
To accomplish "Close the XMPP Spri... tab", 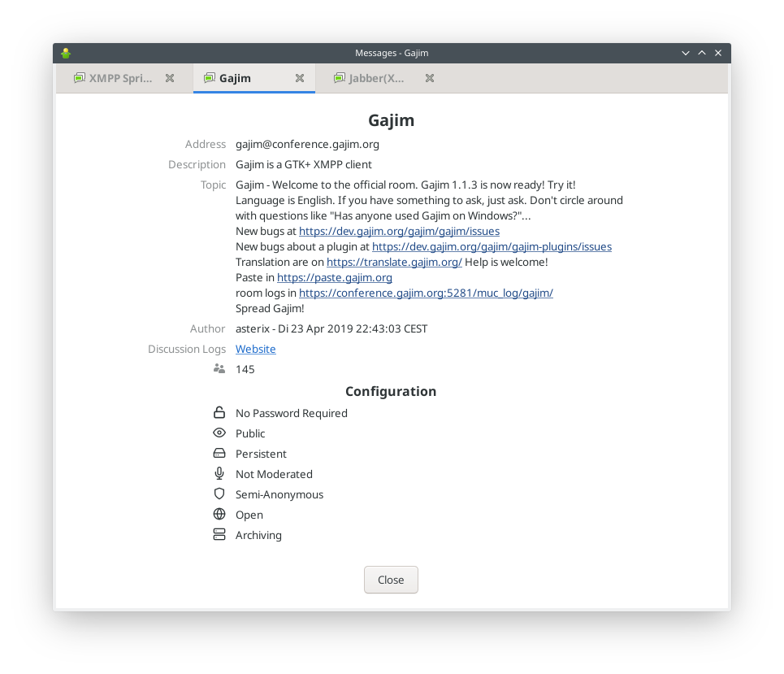I will pyautogui.click(x=170, y=78).
